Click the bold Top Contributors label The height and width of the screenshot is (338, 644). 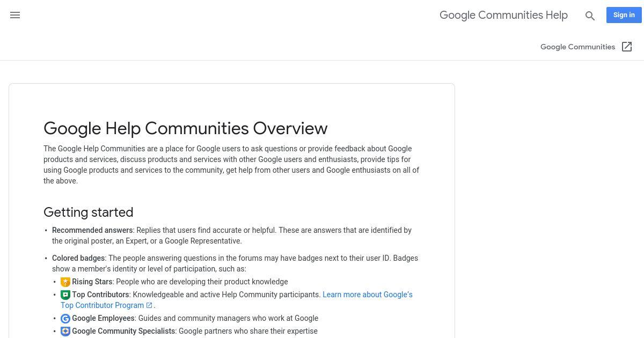point(100,295)
